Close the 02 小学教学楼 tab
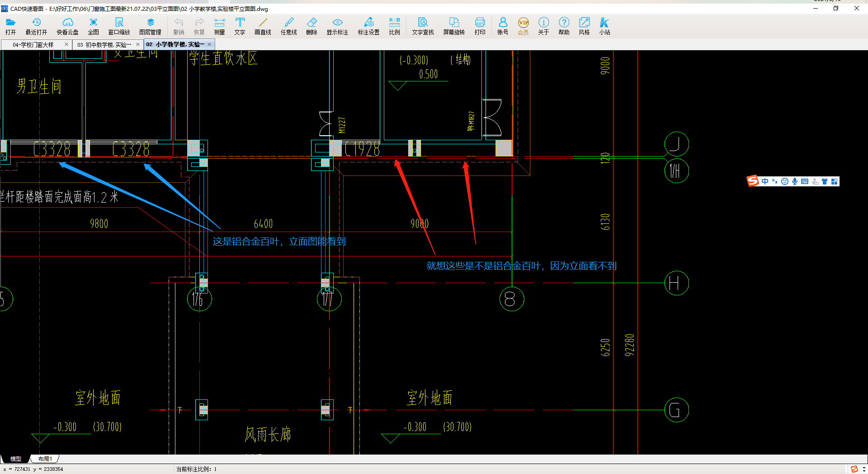Screen dimensions: 868x474 (x=209, y=44)
